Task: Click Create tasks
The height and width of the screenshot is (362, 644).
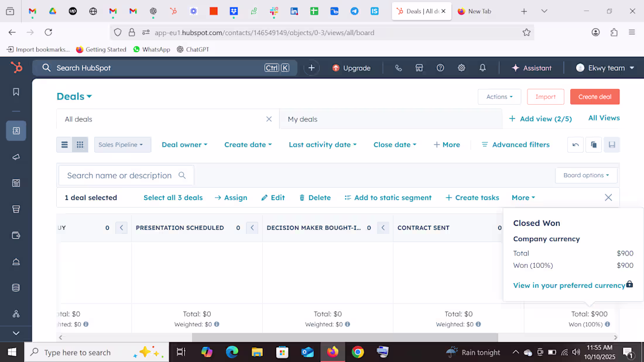Action: pyautogui.click(x=472, y=198)
